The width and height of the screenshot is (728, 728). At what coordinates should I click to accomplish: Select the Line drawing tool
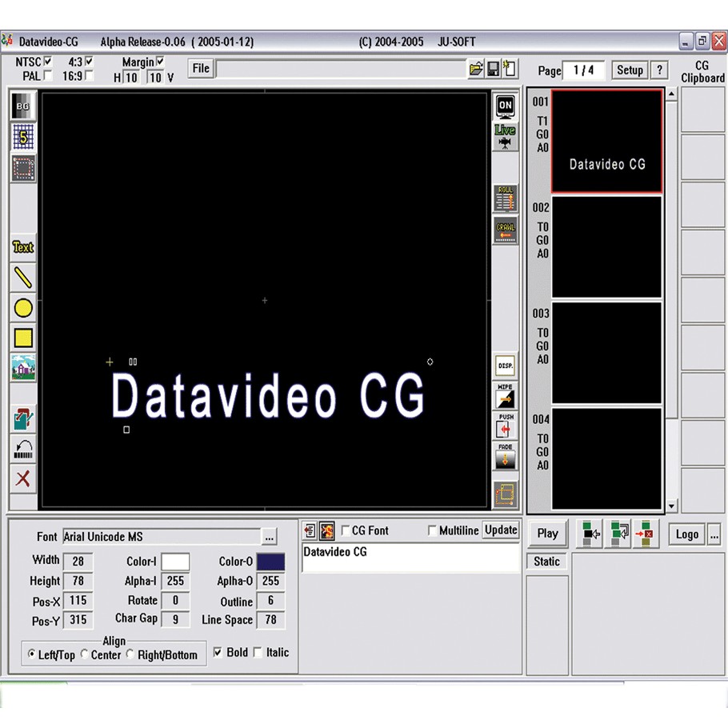click(22, 278)
